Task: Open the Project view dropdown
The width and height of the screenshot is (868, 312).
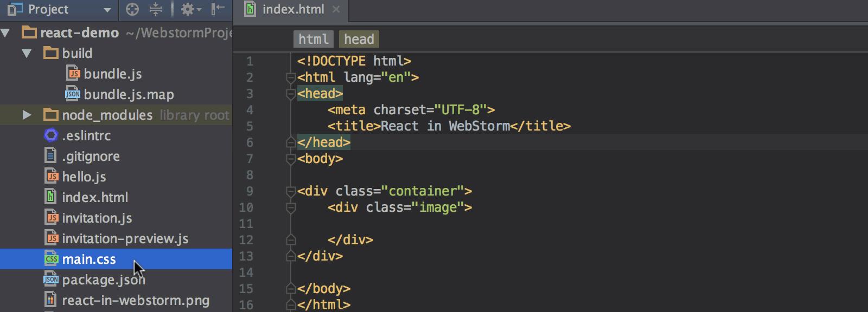Action: [x=107, y=10]
